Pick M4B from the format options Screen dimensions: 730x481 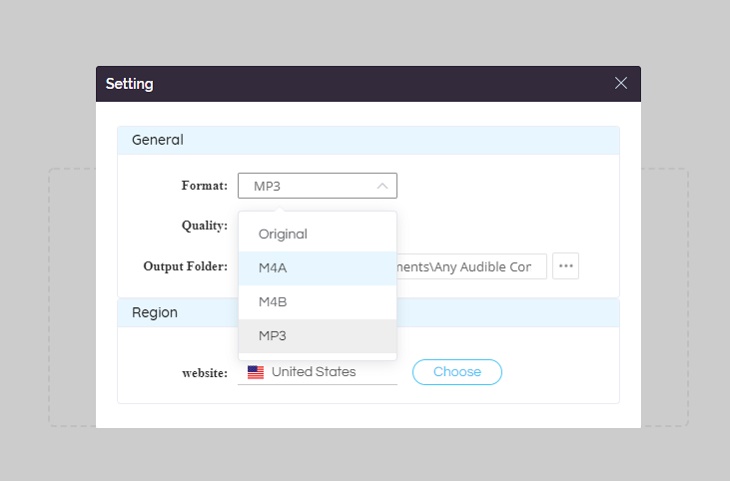click(x=318, y=302)
